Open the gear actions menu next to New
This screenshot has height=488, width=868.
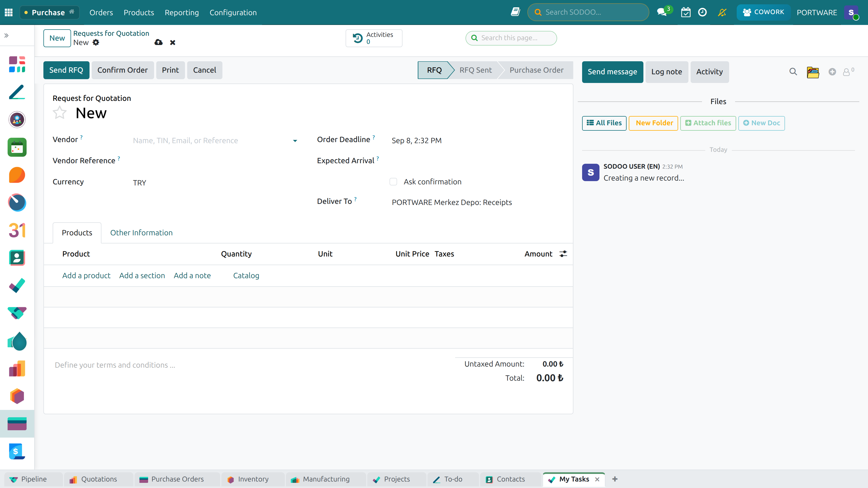[96, 43]
